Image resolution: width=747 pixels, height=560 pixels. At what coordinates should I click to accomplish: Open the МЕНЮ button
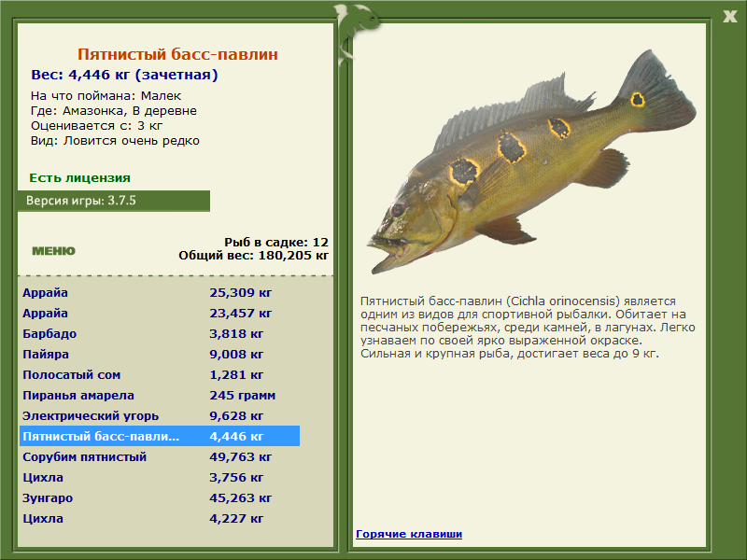tap(53, 251)
